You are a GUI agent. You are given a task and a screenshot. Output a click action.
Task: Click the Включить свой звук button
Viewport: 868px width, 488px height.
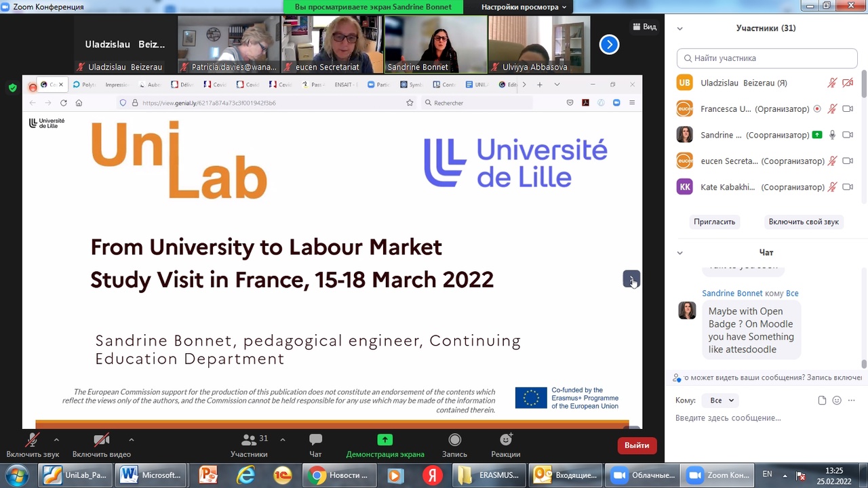point(804,222)
